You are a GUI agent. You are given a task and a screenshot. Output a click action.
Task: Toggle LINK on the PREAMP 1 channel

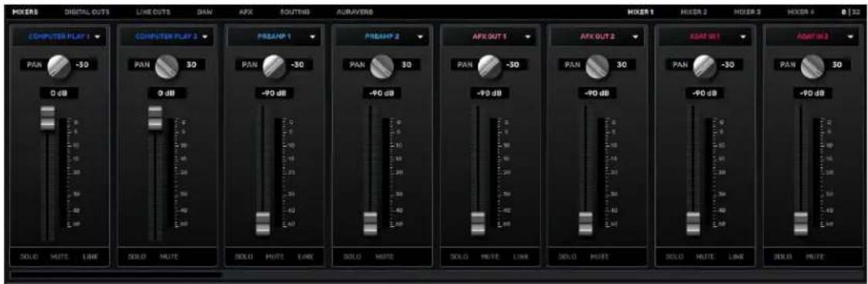(x=305, y=256)
